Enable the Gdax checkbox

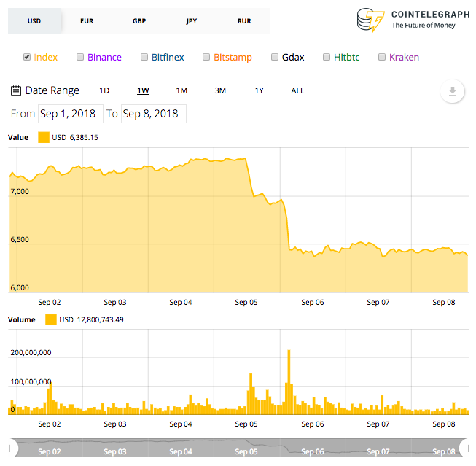[x=275, y=57]
